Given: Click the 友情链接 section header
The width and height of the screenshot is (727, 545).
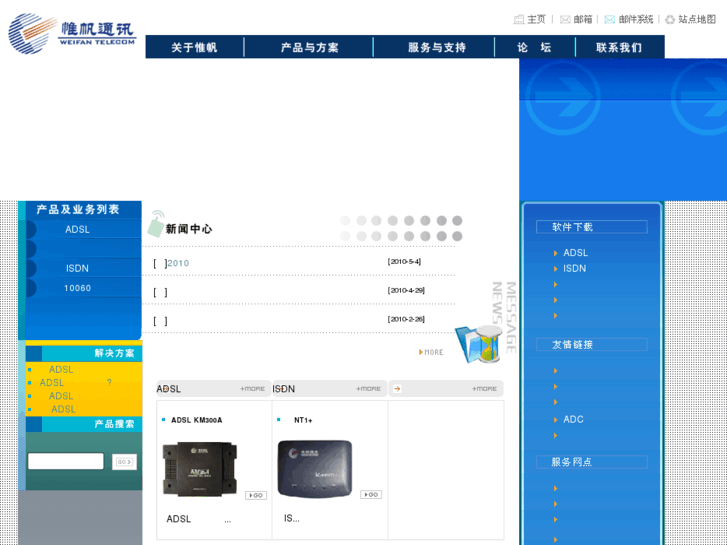Looking at the screenshot, I should point(592,345).
